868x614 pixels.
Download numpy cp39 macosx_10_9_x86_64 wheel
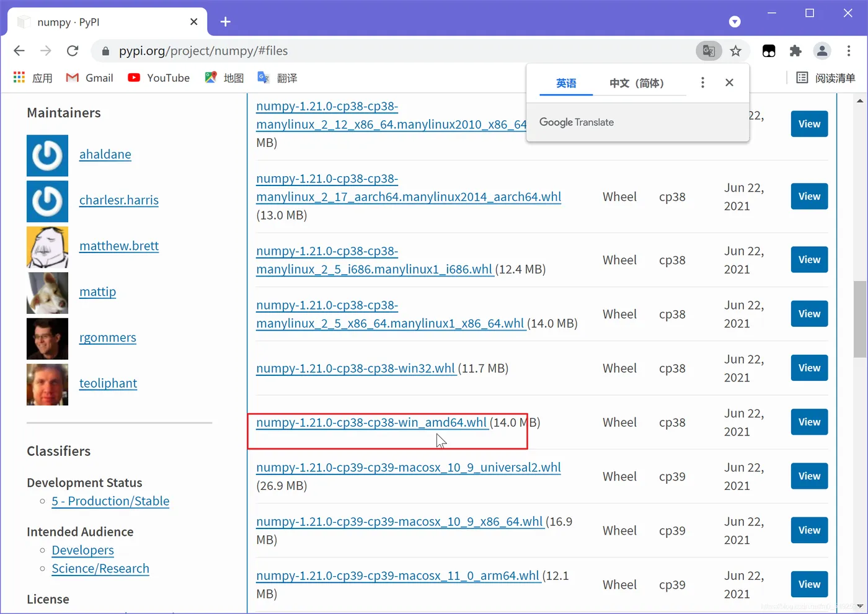399,522
